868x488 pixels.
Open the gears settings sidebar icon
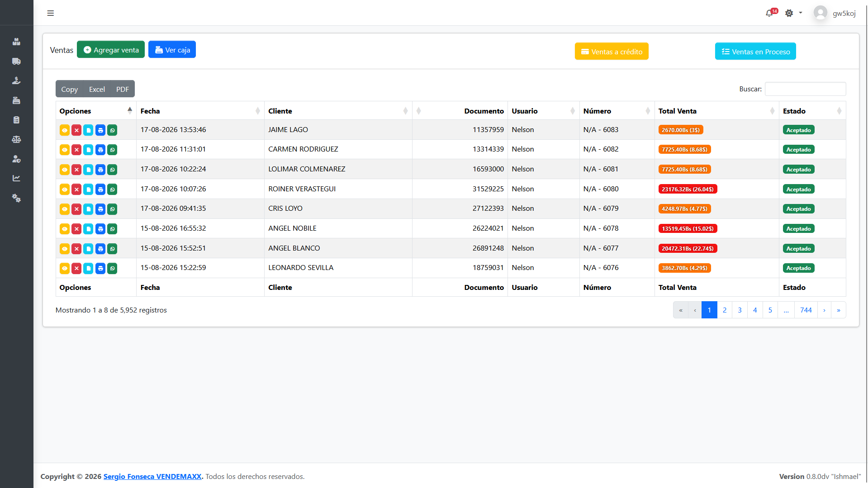[16, 198]
